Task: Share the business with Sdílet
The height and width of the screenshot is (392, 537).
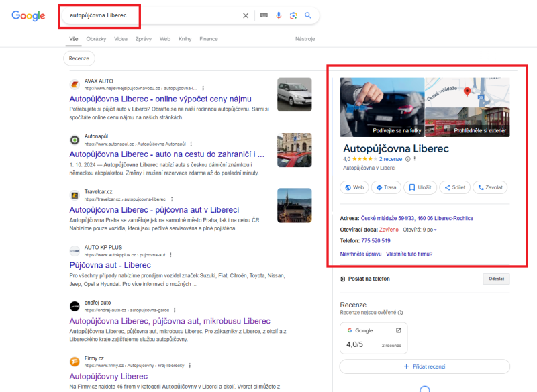Action: 455,187
